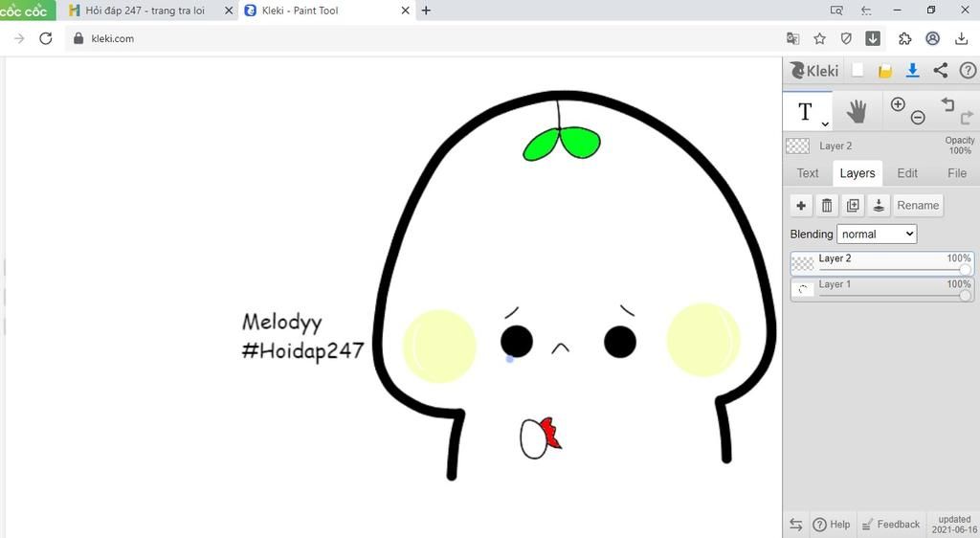980x538 pixels.
Task: Rename the selected layer
Action: [918, 205]
